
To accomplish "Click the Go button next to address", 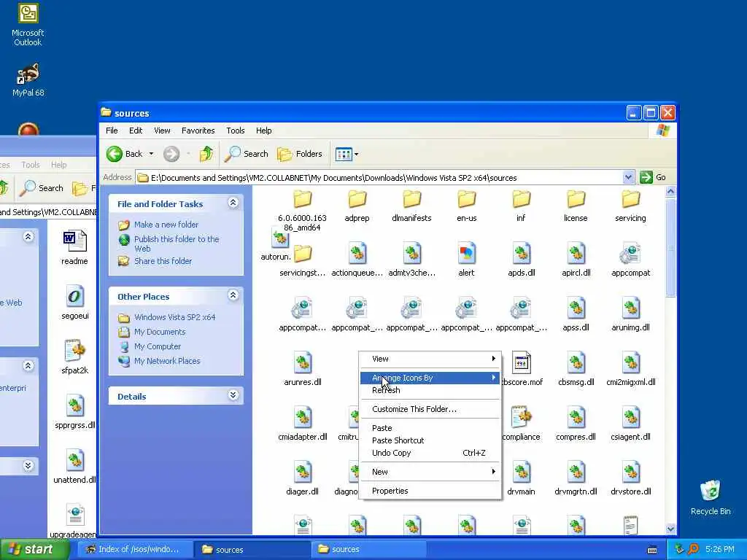I will click(x=653, y=178).
